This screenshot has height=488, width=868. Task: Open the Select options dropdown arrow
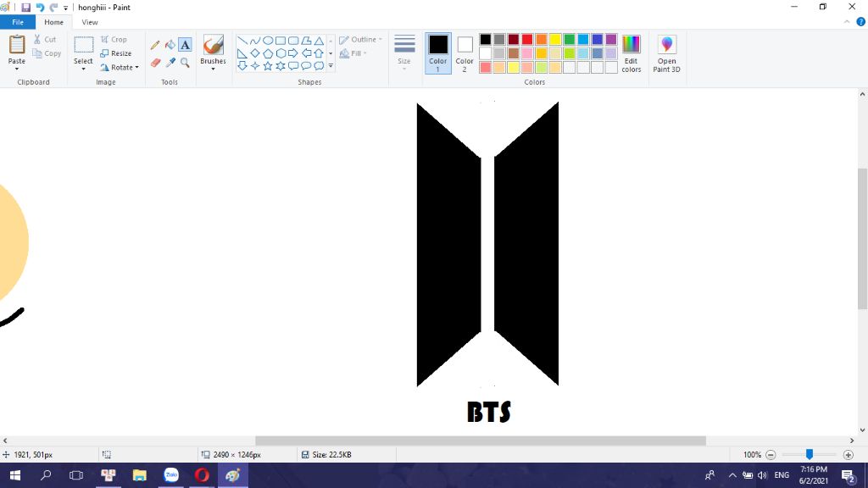point(84,69)
